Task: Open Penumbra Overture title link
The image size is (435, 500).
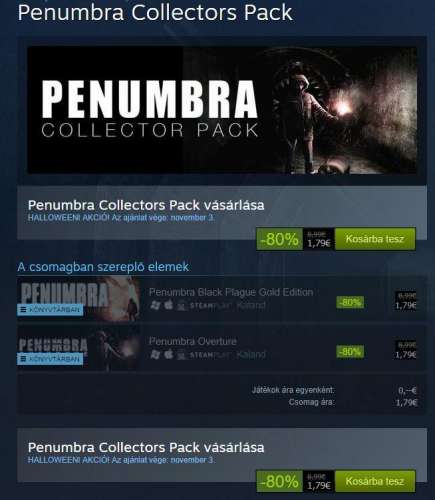Action: pos(193,341)
